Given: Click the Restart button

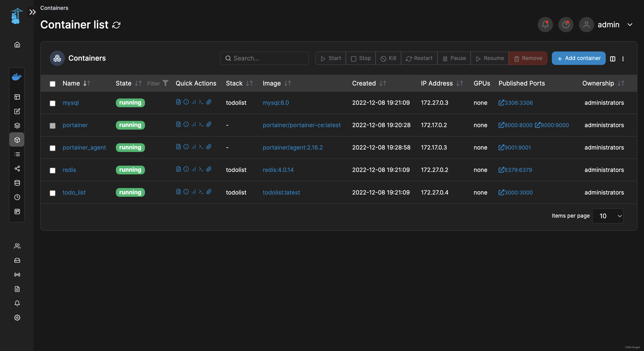Looking at the screenshot, I should (x=419, y=58).
